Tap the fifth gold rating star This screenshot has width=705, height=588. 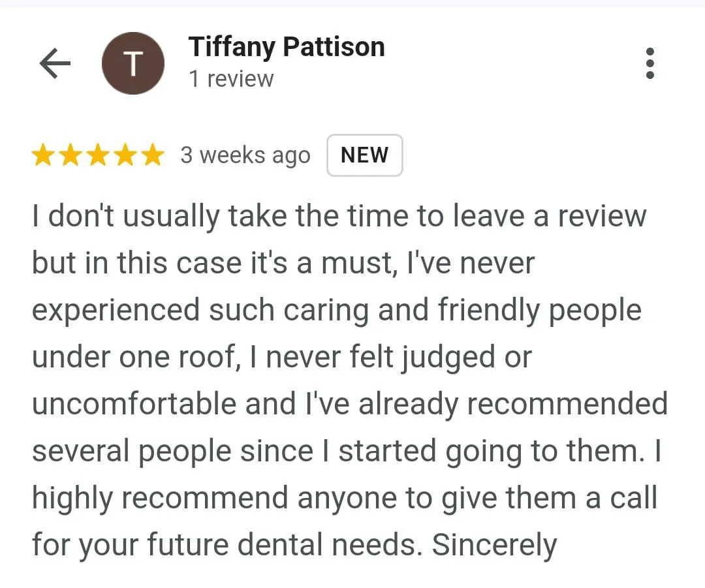point(153,155)
